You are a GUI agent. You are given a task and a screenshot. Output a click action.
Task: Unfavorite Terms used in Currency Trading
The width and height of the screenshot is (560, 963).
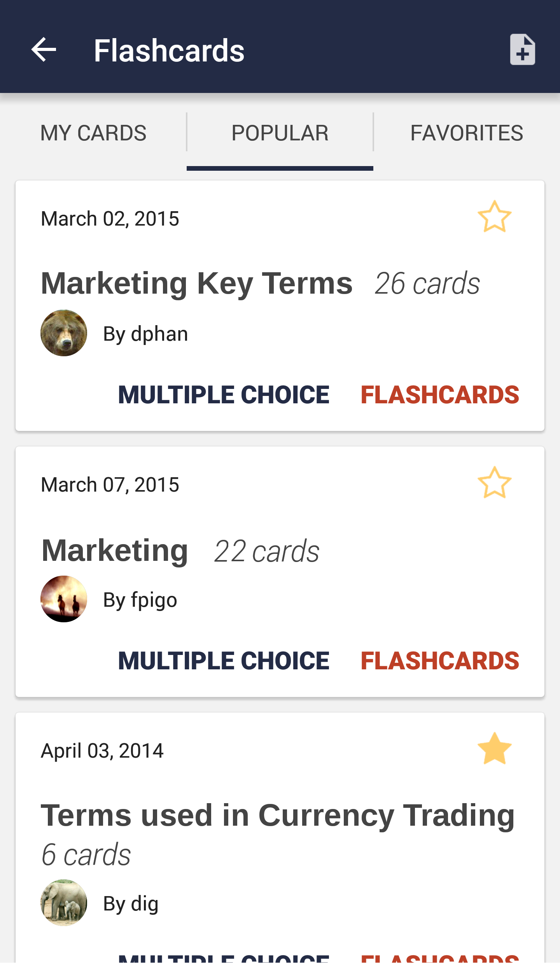coord(494,749)
